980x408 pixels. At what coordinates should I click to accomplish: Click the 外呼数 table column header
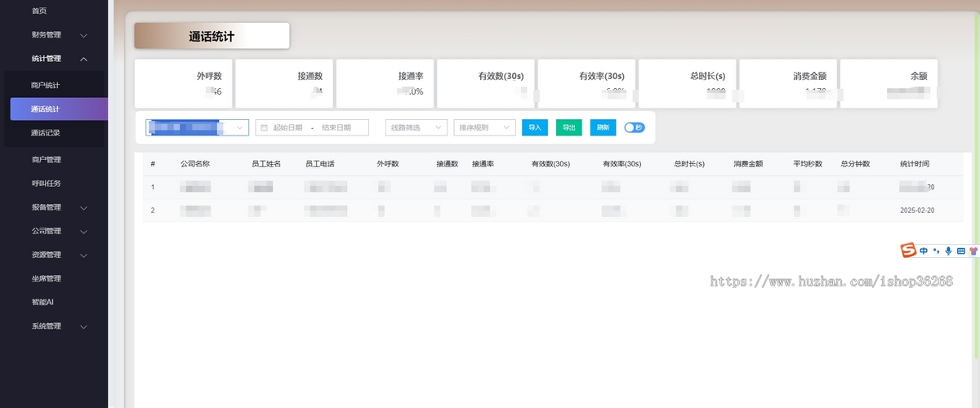(x=388, y=164)
